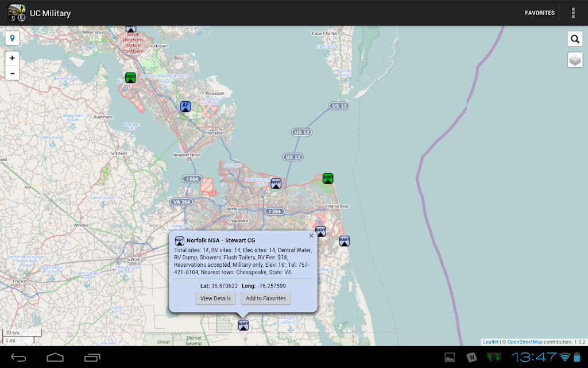Select the AF marker near Hampton
This screenshot has height=368, width=588.
[x=185, y=106]
